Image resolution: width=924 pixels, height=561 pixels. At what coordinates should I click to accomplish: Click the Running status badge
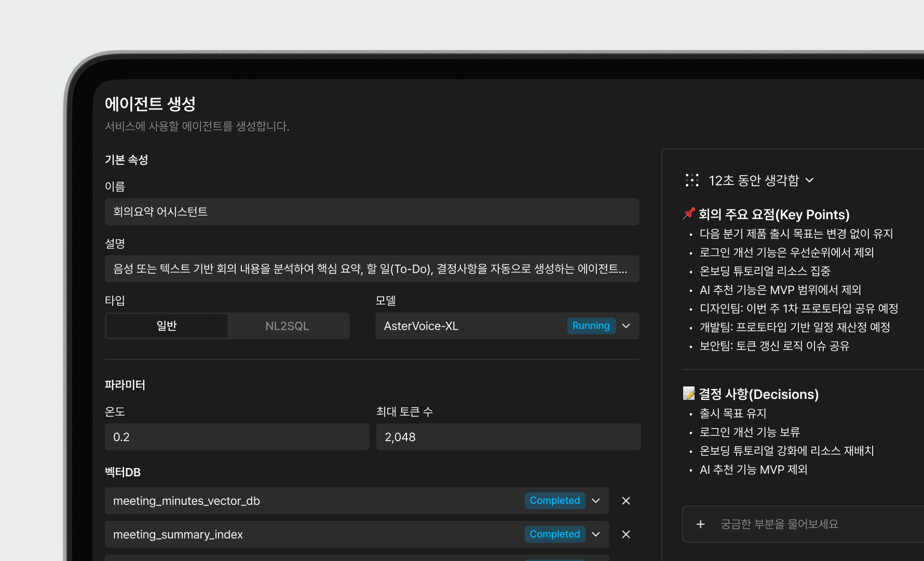tap(591, 326)
